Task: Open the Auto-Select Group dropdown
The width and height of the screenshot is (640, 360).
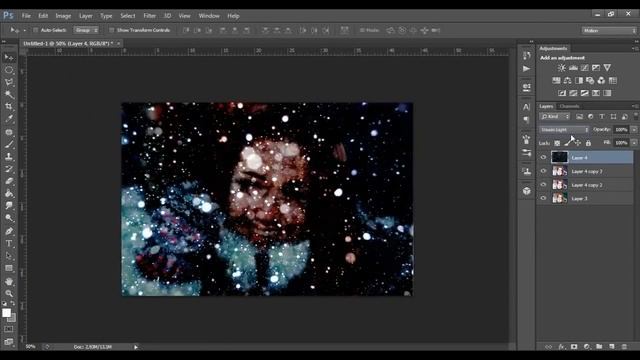Action: (86, 30)
